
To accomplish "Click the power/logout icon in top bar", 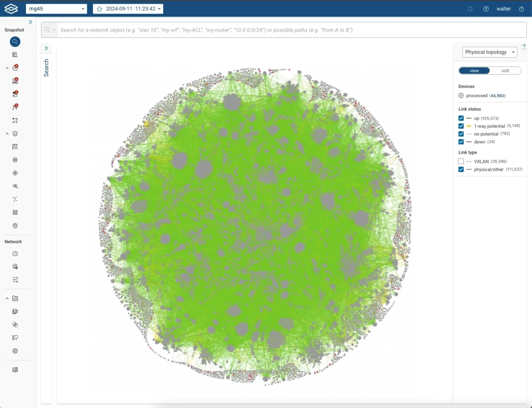I will click(521, 8).
